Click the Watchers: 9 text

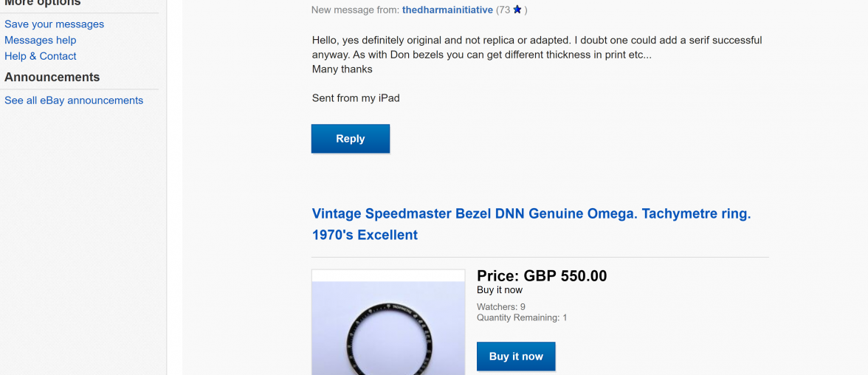(501, 306)
